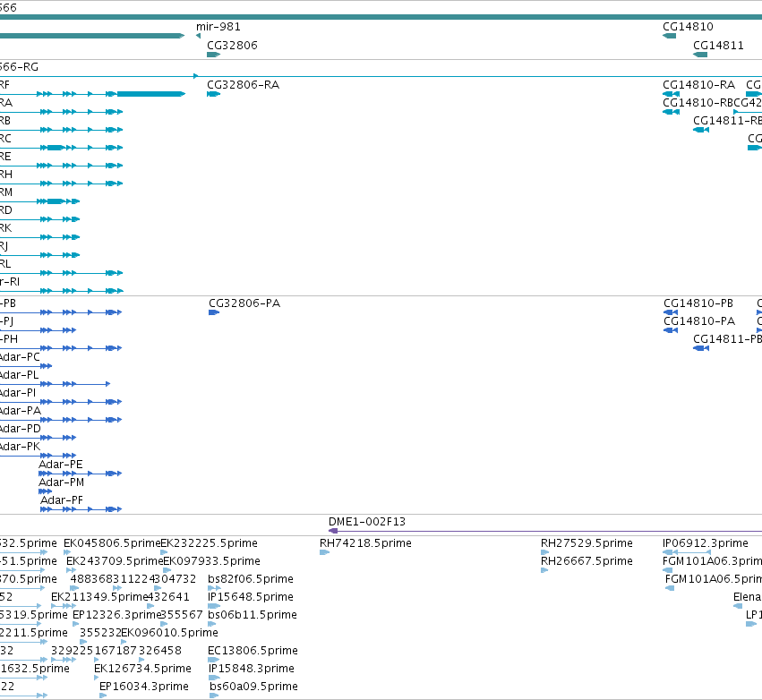Image resolution: width=762 pixels, height=700 pixels.
Task: Select the Adar-PA protein label
Action: [20, 412]
